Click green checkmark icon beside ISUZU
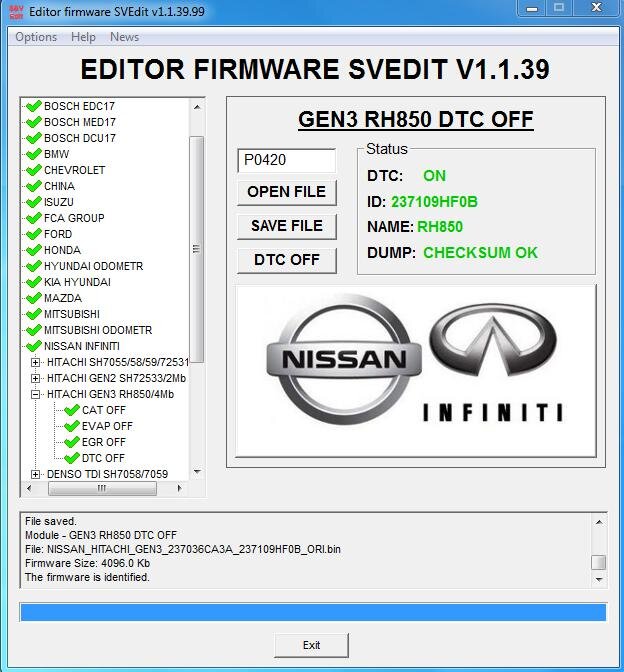Image resolution: width=624 pixels, height=672 pixels. tap(33, 202)
